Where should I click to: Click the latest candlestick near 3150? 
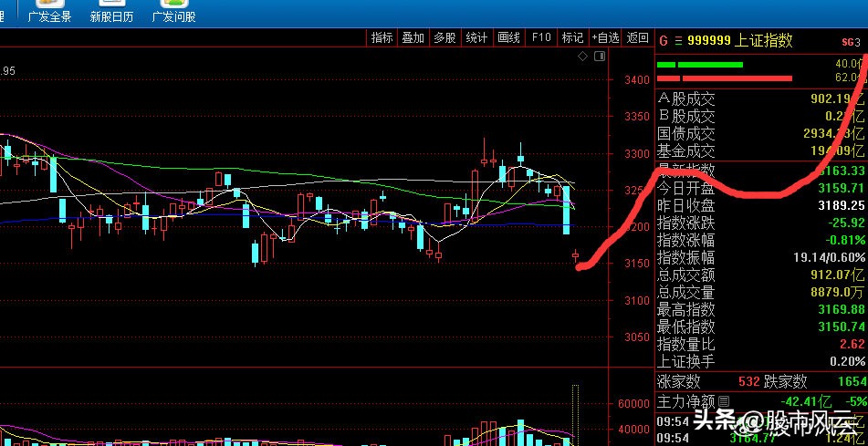click(576, 255)
